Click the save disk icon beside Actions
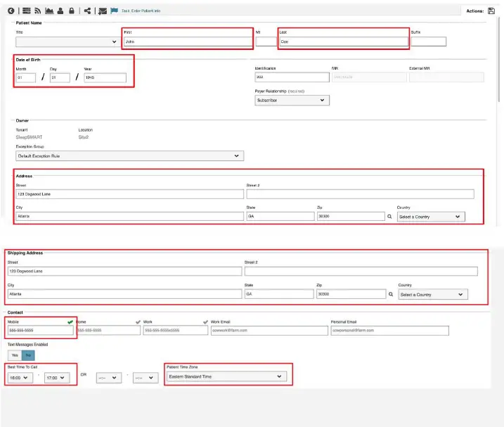The image size is (504, 427). [491, 11]
